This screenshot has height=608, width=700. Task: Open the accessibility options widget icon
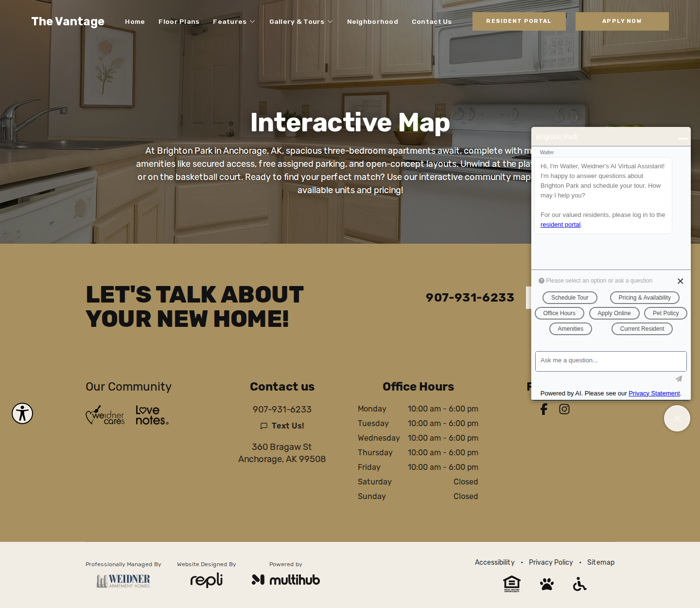click(22, 413)
